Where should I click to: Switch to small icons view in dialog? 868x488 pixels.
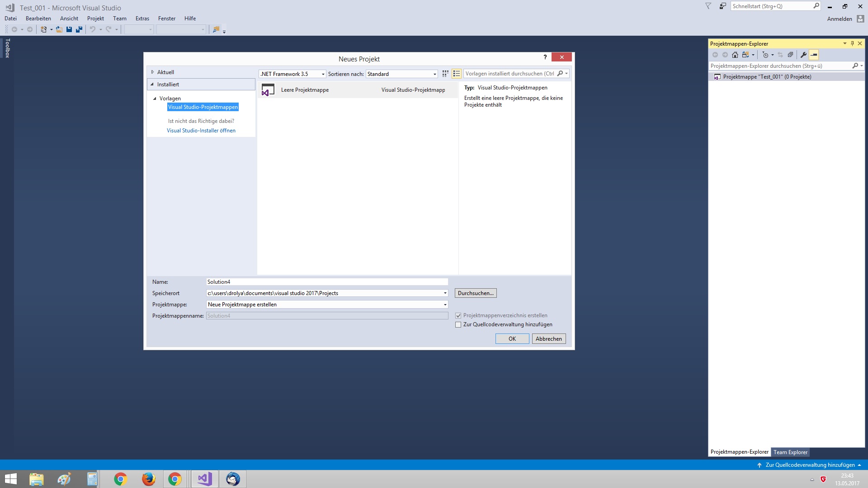pos(445,74)
